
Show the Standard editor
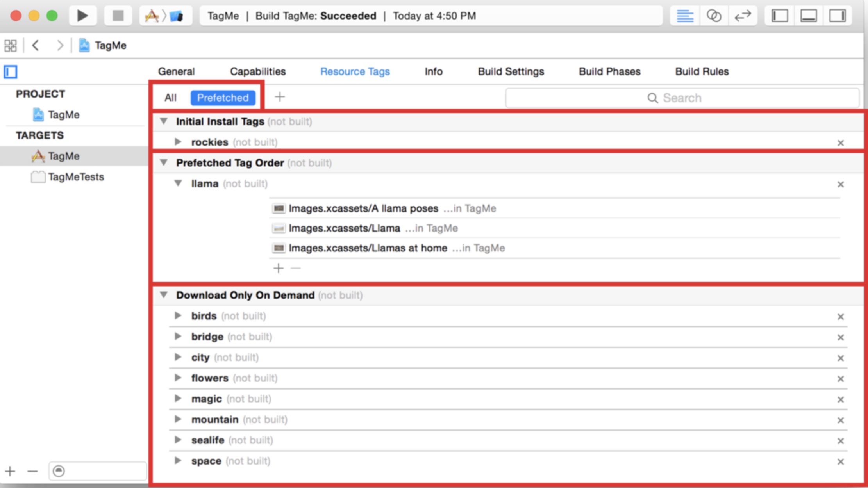[685, 16]
